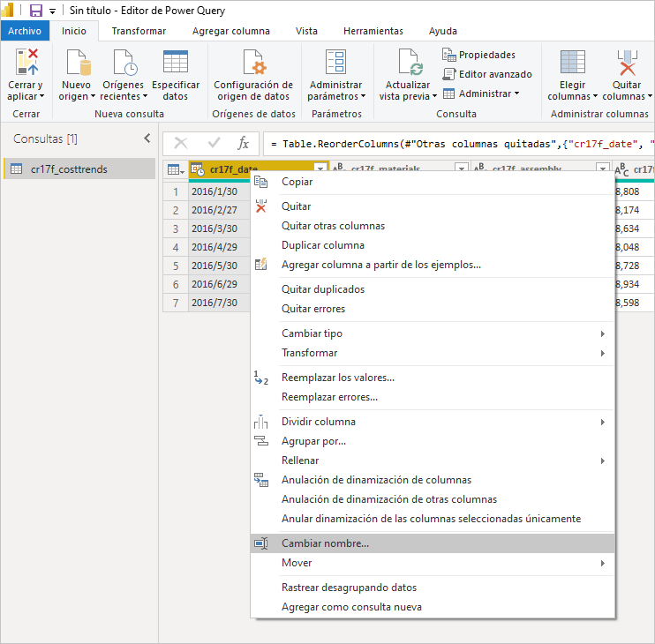Open Configuración de origen de datos
655x644 pixels.
point(253,76)
